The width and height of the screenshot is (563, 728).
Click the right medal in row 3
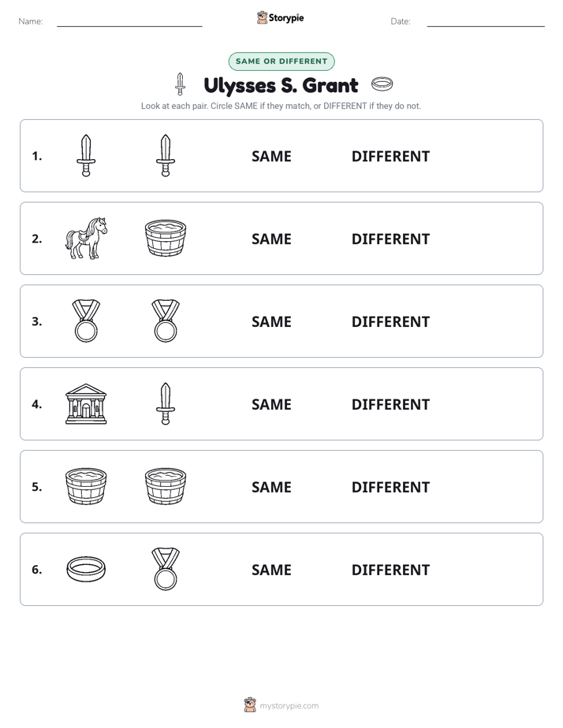pos(166,321)
